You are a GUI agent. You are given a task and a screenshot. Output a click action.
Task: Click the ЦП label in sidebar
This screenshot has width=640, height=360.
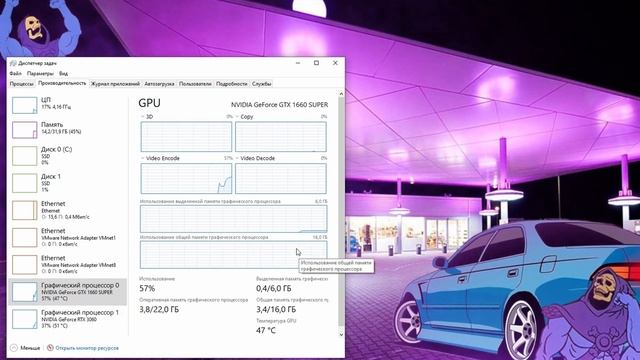[x=46, y=100]
